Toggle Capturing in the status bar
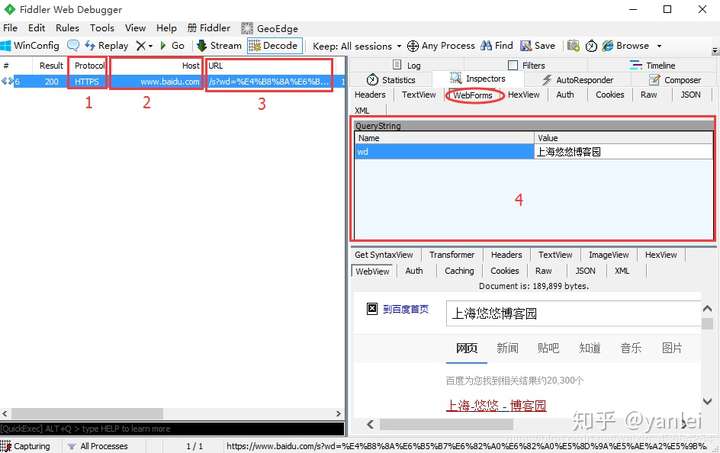This screenshot has width=720, height=453. 26,446
